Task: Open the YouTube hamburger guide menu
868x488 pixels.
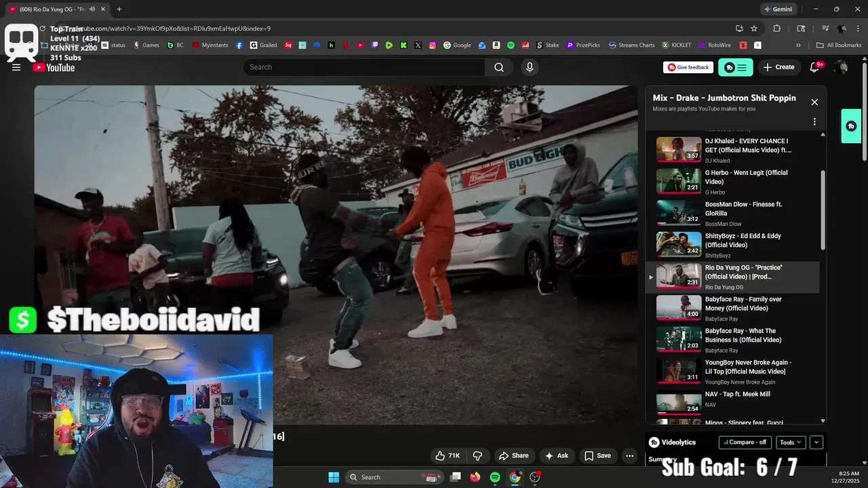Action: [x=16, y=67]
